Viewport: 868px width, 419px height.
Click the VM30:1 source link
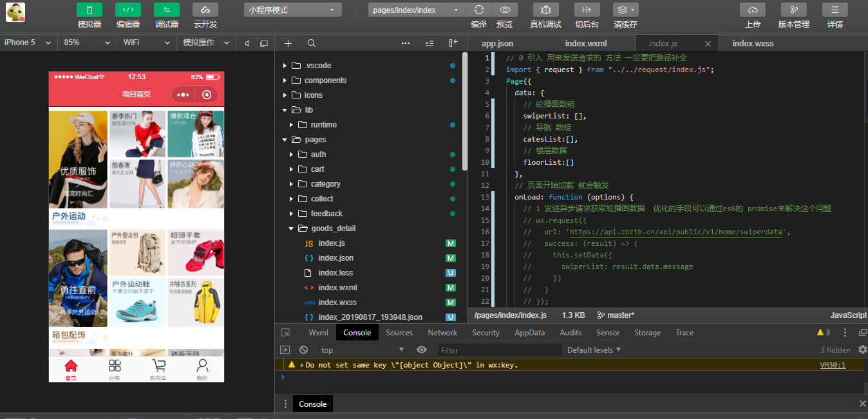(x=832, y=365)
